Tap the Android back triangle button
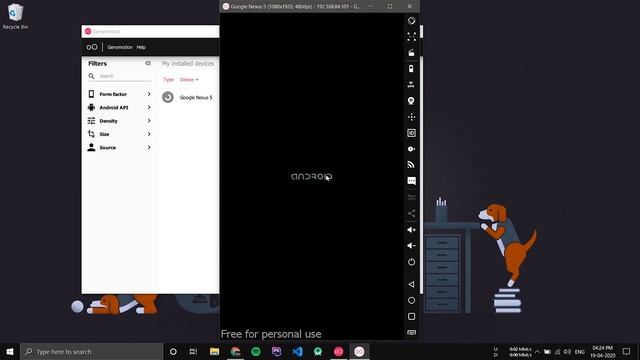This screenshot has width=640, height=360. point(411,284)
